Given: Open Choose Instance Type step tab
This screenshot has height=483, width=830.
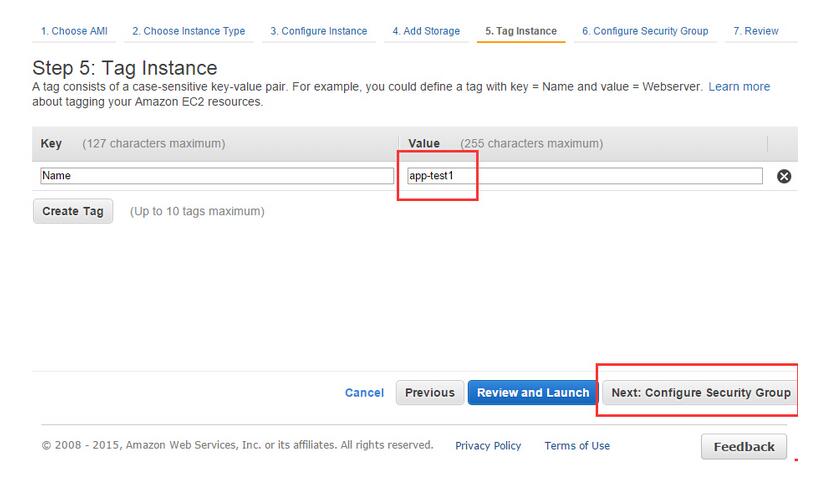Looking at the screenshot, I should point(188,31).
